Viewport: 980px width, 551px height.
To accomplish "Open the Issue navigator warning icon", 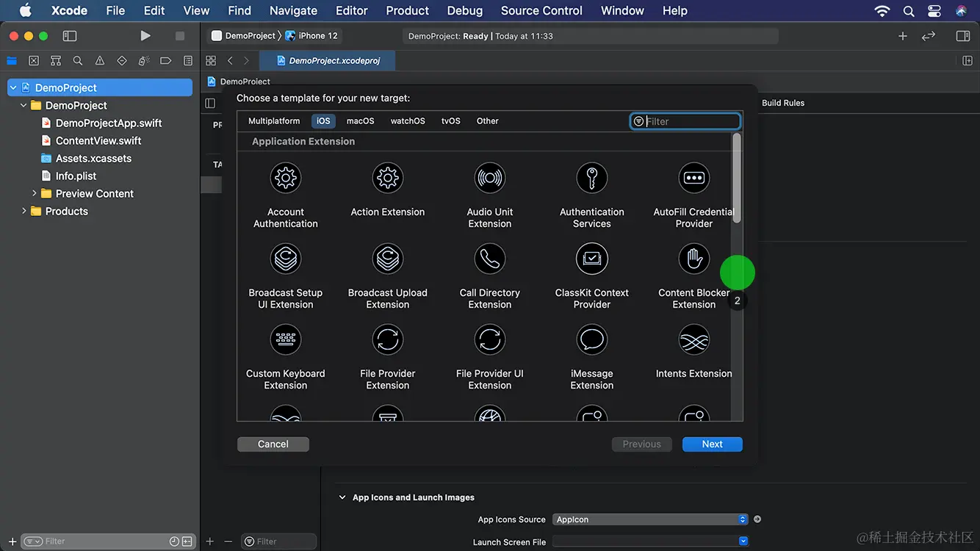I will coord(100,61).
